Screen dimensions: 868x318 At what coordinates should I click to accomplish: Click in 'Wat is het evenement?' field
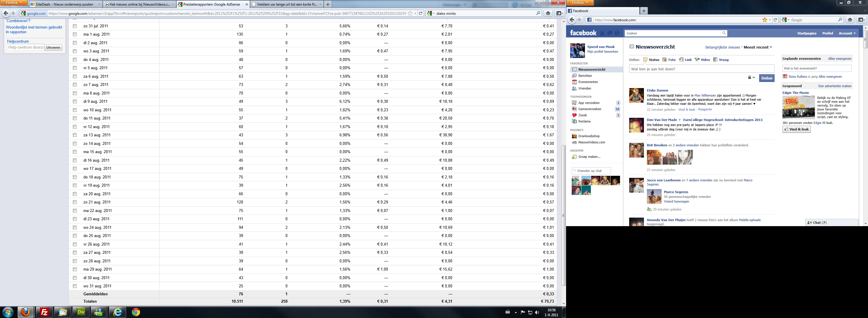click(x=816, y=68)
